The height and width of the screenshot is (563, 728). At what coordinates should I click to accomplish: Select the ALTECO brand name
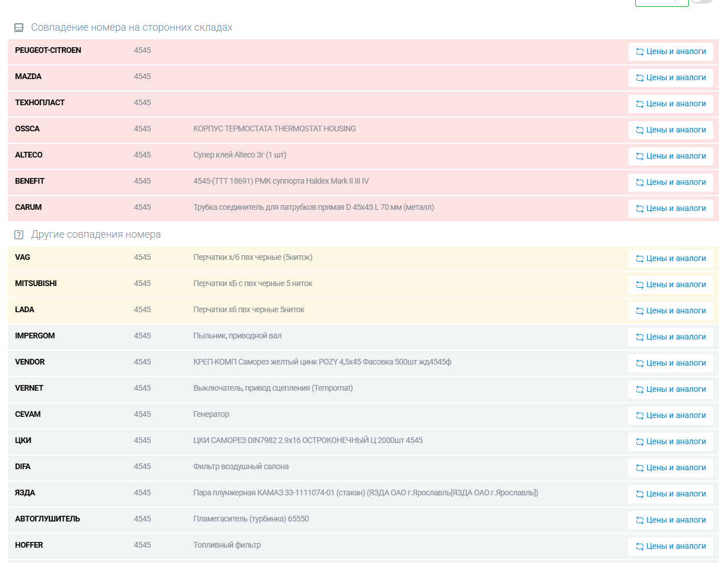[29, 155]
